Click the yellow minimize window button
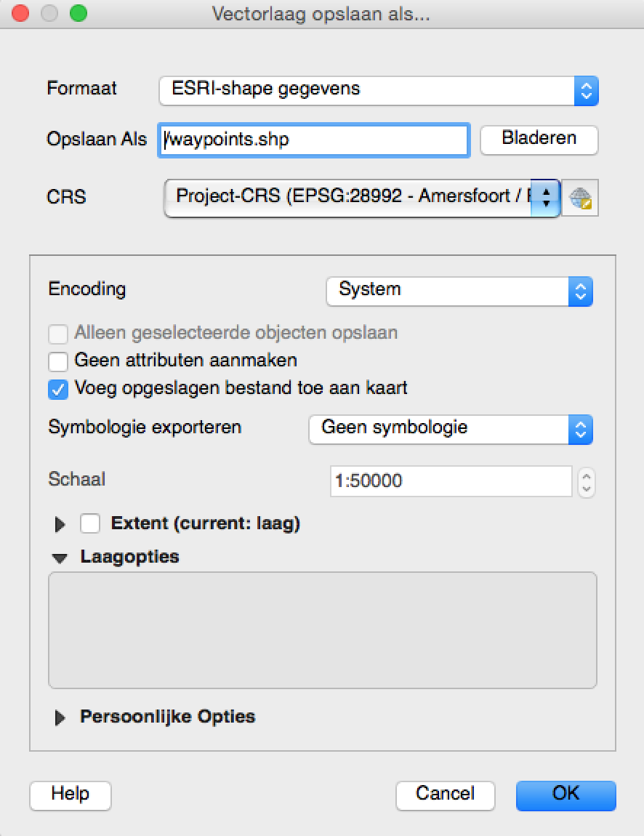This screenshot has width=644, height=836. pos(49,14)
